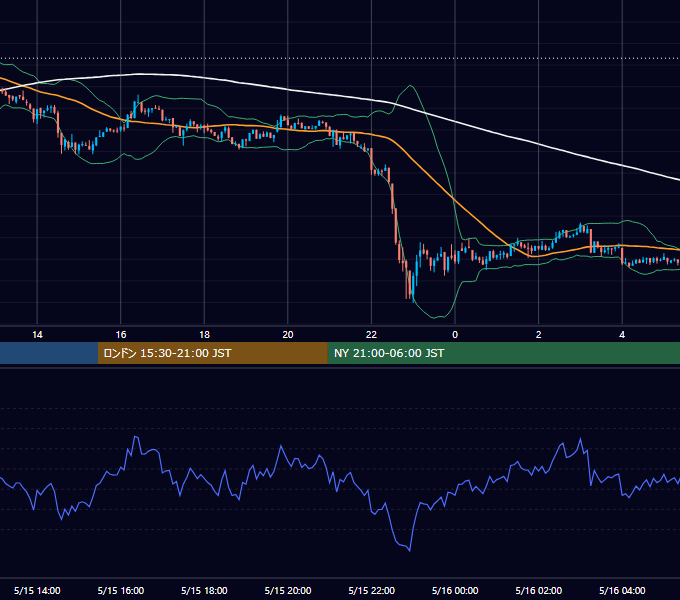This screenshot has width=680, height=600.
Task: Click the 5/16 00:00 date label
Action: pos(455,590)
